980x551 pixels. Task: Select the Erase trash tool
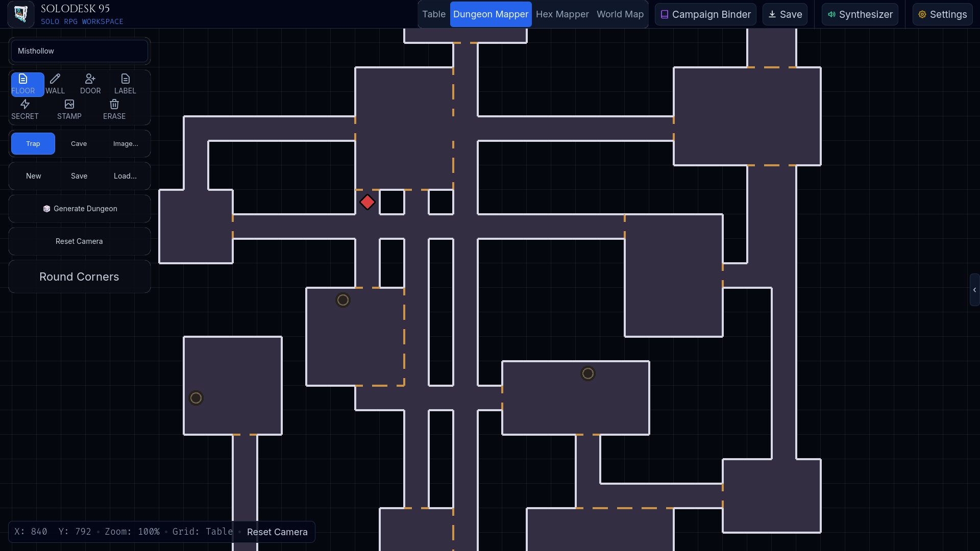[x=114, y=110]
